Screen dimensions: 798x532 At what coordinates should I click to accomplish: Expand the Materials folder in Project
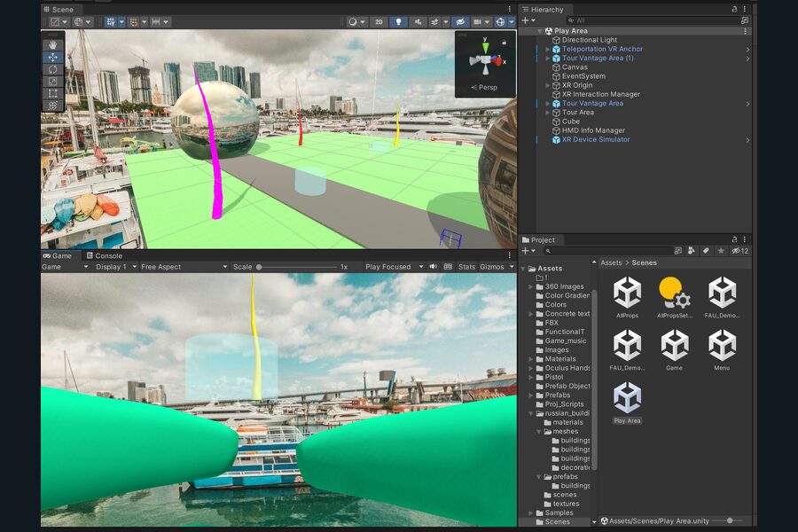tap(531, 359)
